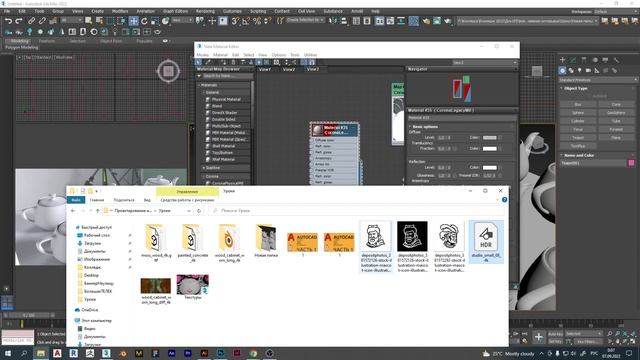Screen dimensions: 640x360
Task: Choose Select Tool in Slate Material Editor
Action: pyautogui.click(x=198, y=62)
